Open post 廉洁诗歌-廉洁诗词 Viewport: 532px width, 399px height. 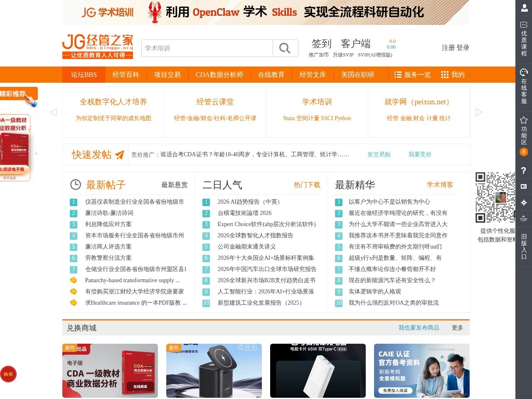pos(109,213)
